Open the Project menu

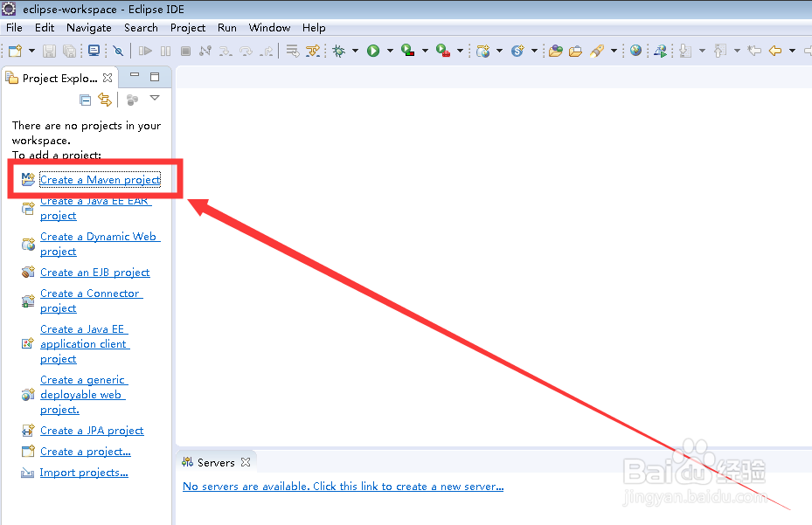(x=188, y=27)
